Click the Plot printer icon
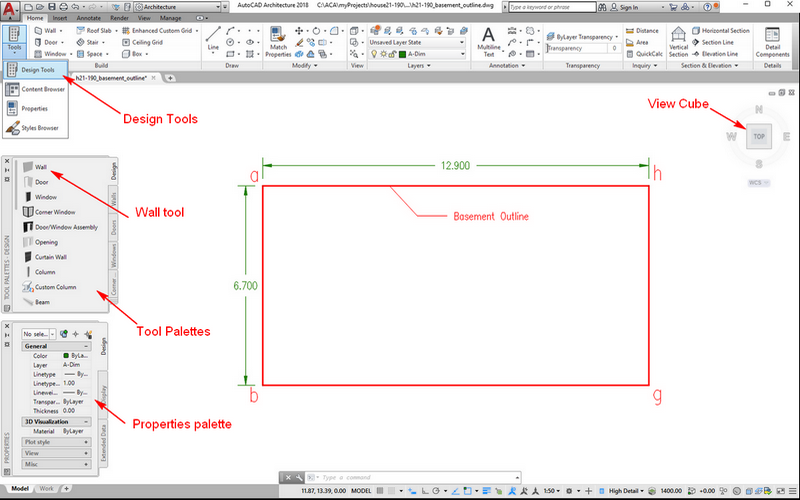 (63, 7)
